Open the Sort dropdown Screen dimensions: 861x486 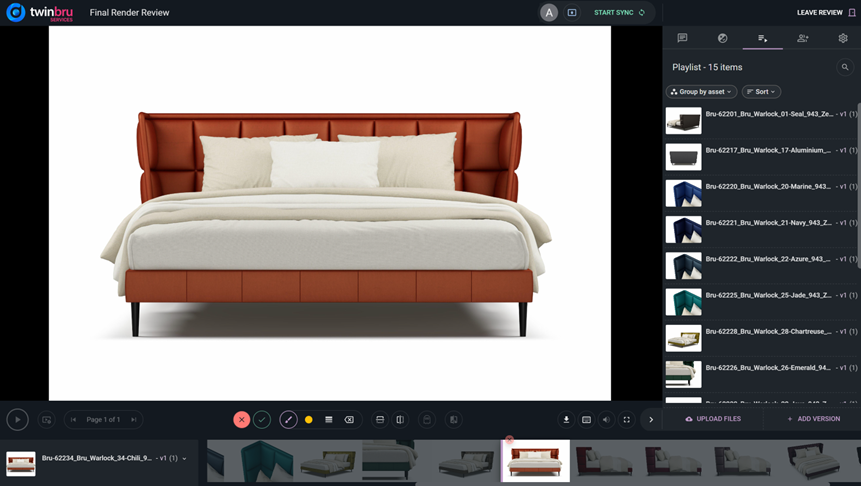tap(761, 92)
